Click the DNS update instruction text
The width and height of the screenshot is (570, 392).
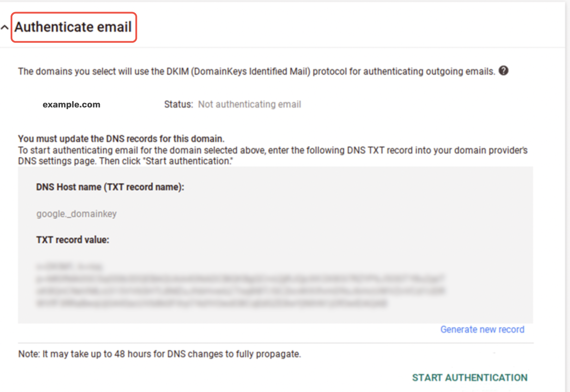272,150
